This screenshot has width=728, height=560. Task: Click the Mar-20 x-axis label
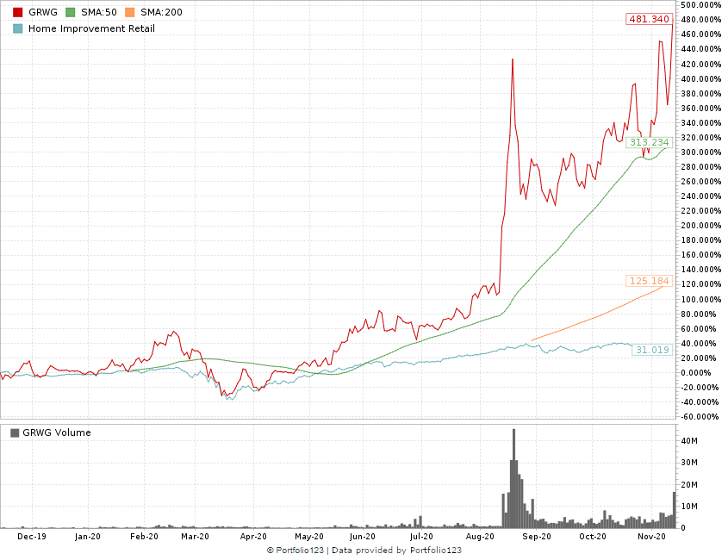[x=195, y=537]
